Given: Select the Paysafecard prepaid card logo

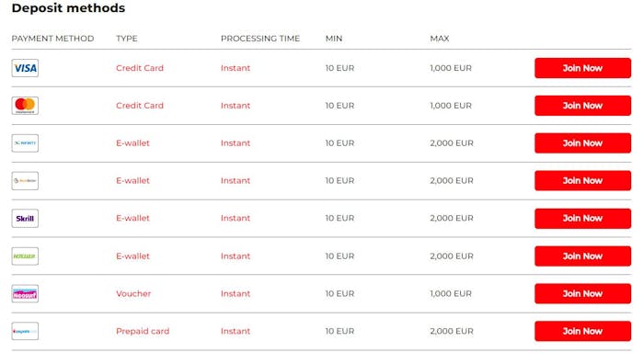Looking at the screenshot, I should coord(25,331).
